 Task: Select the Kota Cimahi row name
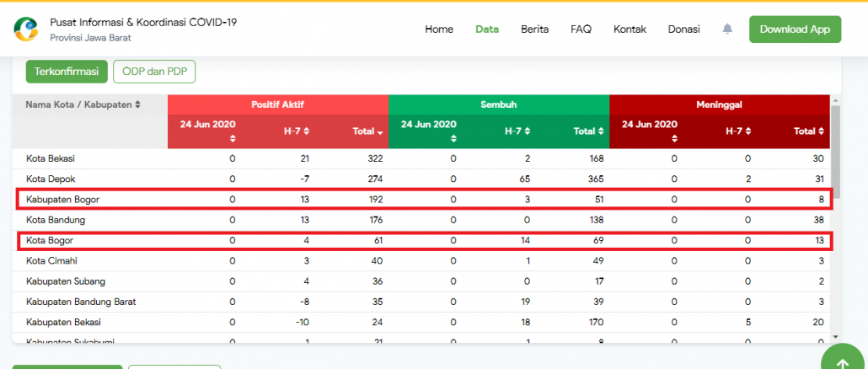click(51, 261)
